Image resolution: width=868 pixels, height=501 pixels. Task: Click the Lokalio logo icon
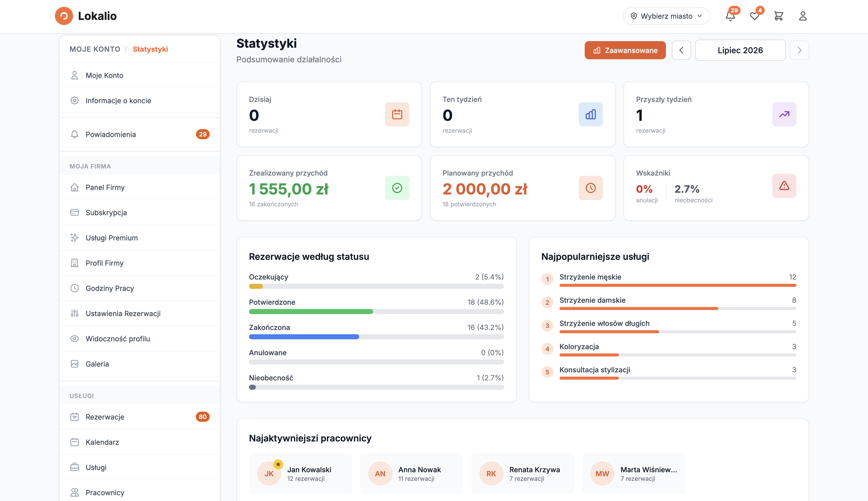(64, 16)
